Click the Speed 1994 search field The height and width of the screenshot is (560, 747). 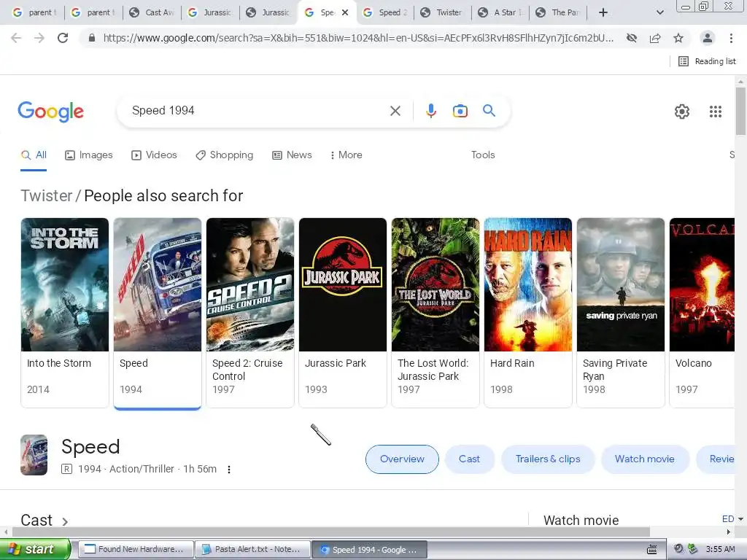click(x=258, y=111)
